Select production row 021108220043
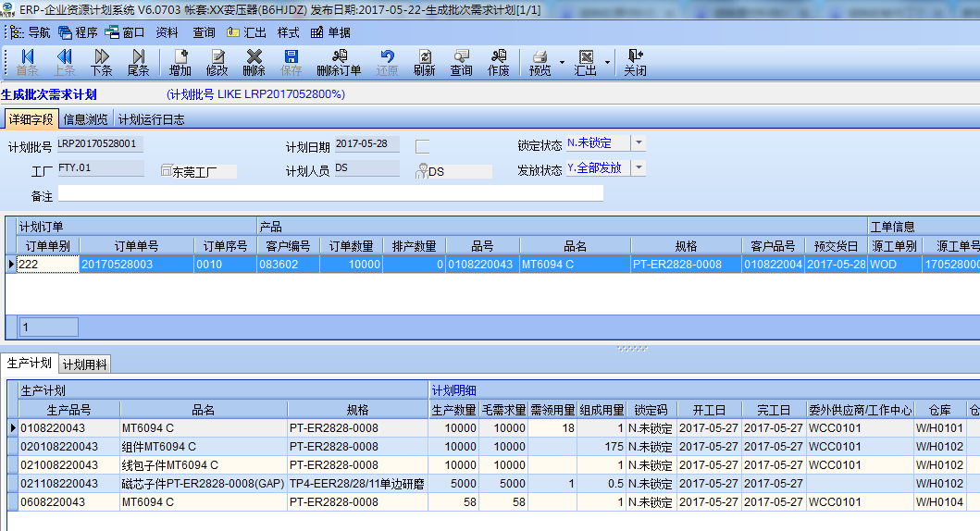 pyautogui.click(x=494, y=484)
